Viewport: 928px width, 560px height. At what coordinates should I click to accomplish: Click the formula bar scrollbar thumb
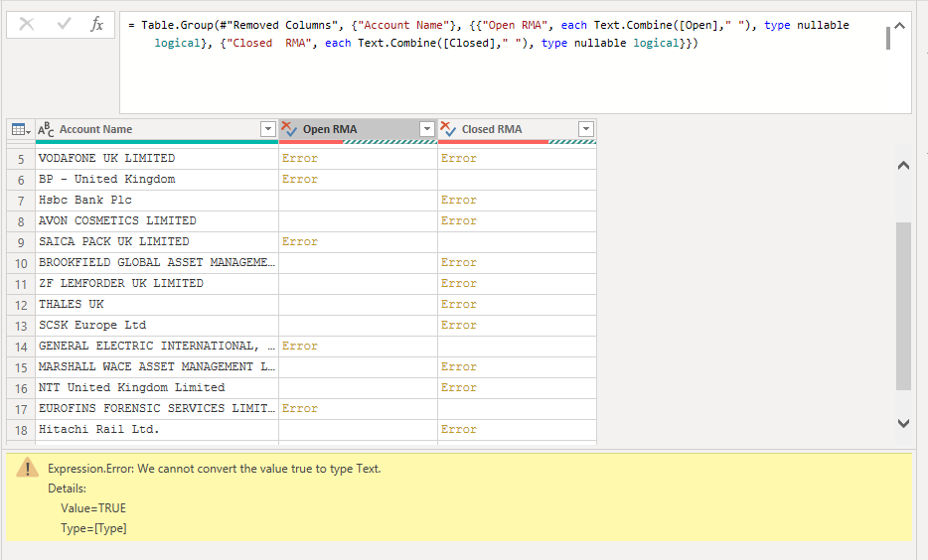(x=887, y=38)
